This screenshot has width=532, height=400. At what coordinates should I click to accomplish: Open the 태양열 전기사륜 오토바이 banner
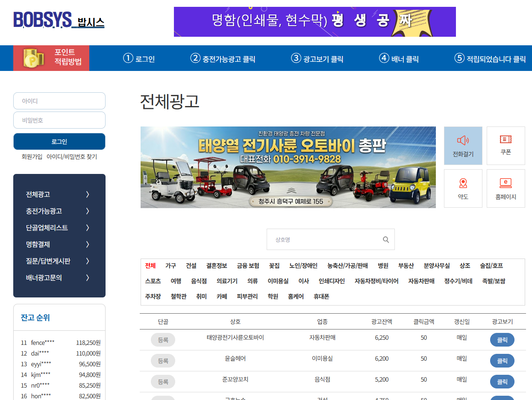[288, 167]
